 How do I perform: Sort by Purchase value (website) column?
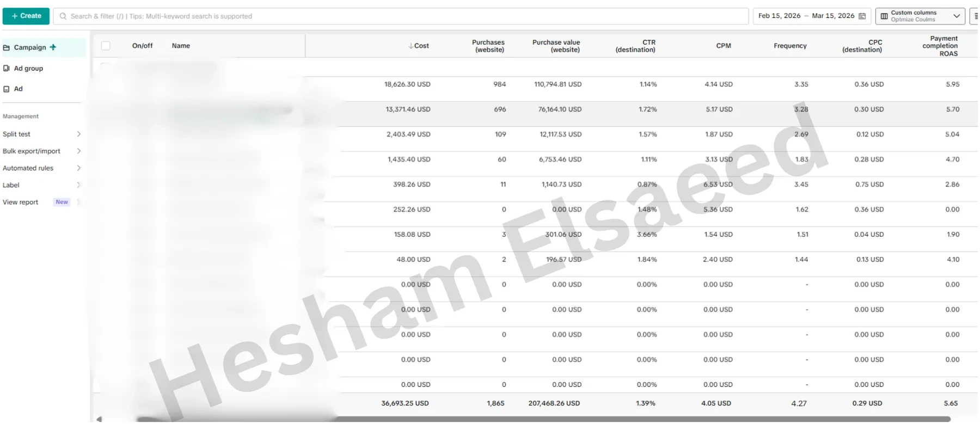[x=556, y=46]
